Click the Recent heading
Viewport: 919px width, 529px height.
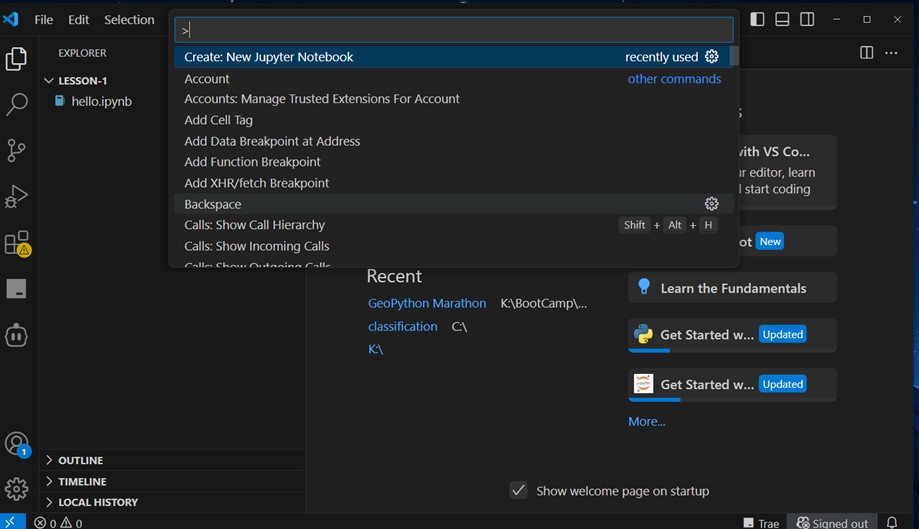coord(394,276)
